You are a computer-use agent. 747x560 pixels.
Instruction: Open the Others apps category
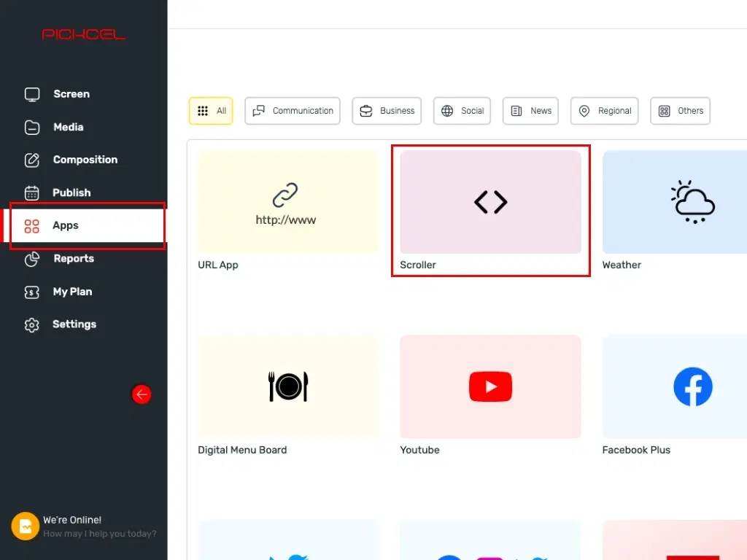pyautogui.click(x=680, y=111)
